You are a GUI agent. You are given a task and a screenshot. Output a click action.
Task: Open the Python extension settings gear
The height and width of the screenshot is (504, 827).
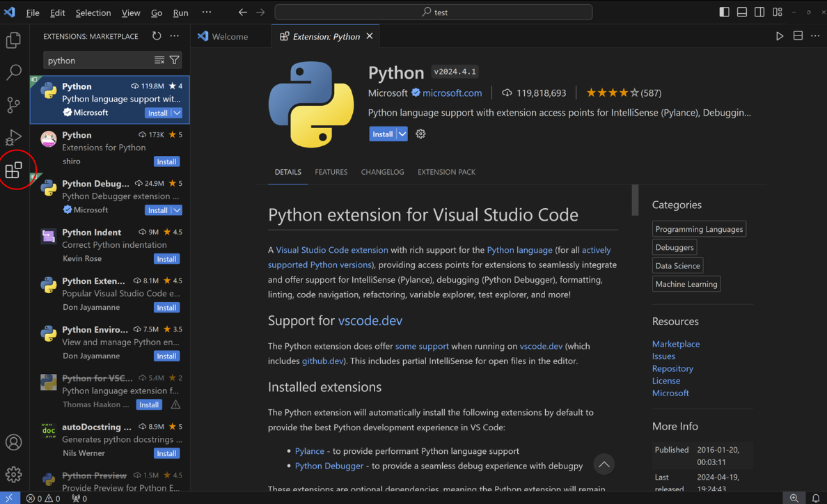(x=420, y=134)
